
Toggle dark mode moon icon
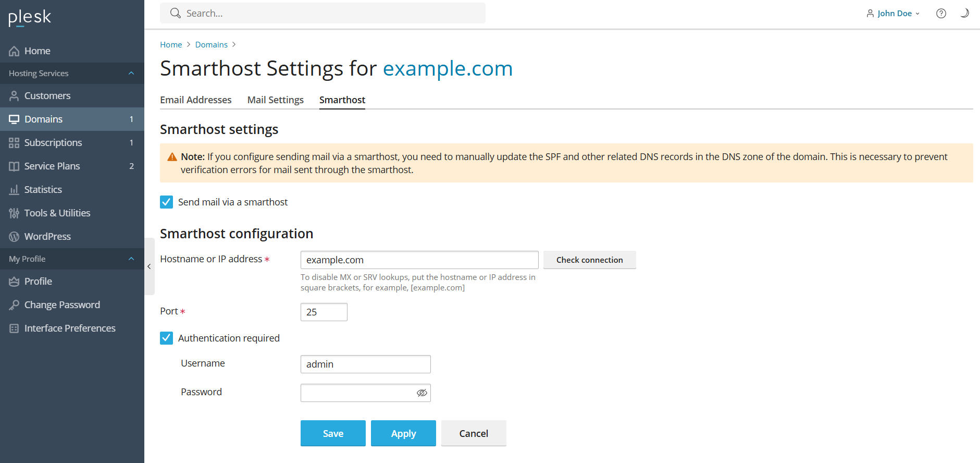[x=964, y=13]
